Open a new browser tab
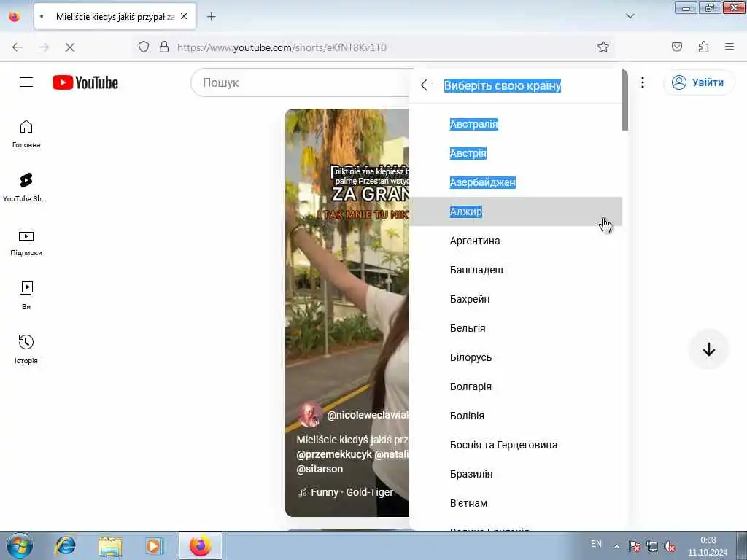747x560 pixels. 211,17
